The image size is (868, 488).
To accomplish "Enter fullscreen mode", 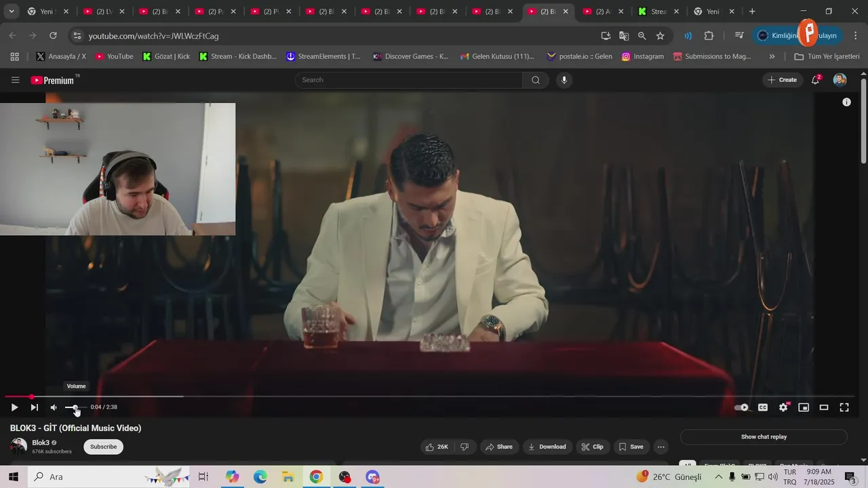I will point(844,407).
